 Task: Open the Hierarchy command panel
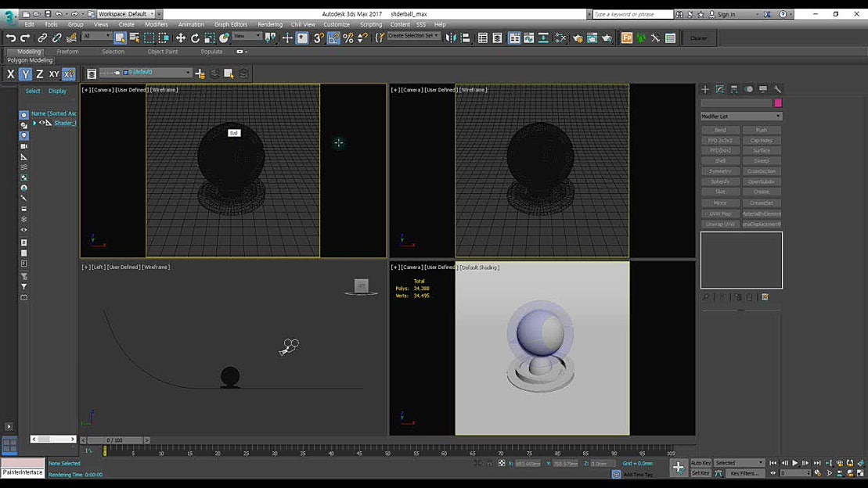point(733,88)
